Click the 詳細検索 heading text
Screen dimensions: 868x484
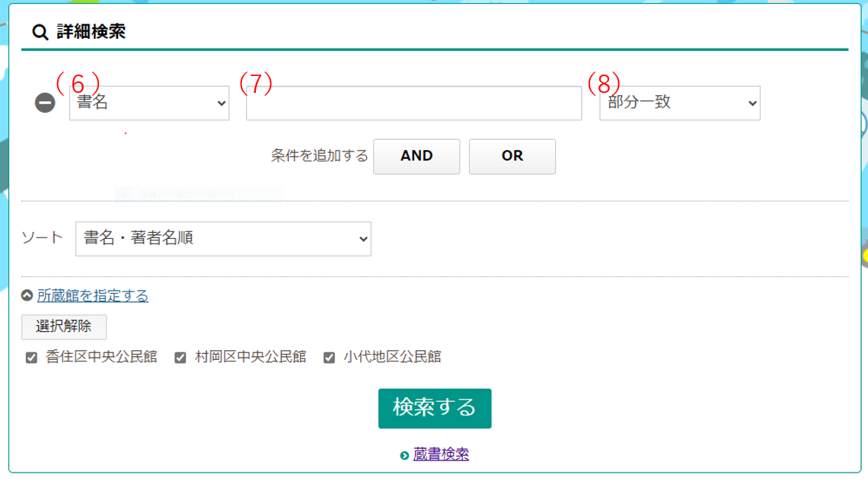[x=91, y=32]
